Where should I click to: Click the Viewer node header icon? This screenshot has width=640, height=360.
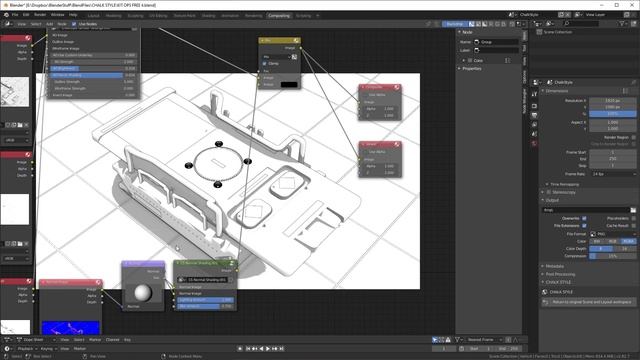pos(396,144)
